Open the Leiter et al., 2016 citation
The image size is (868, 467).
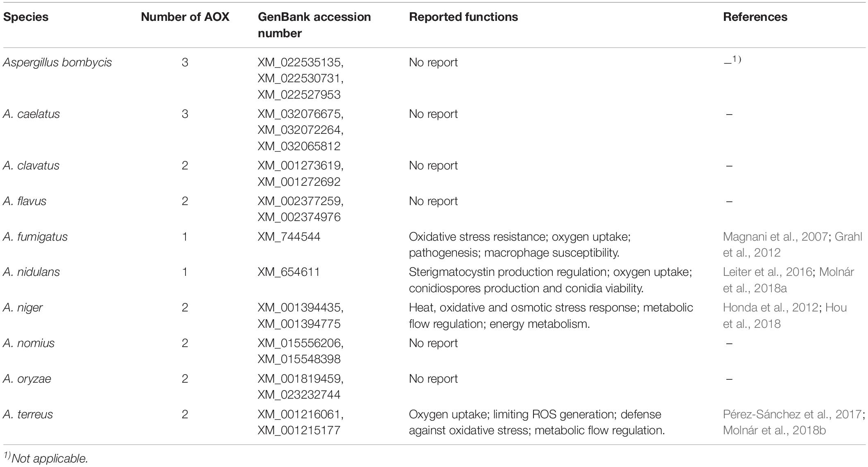pos(768,272)
